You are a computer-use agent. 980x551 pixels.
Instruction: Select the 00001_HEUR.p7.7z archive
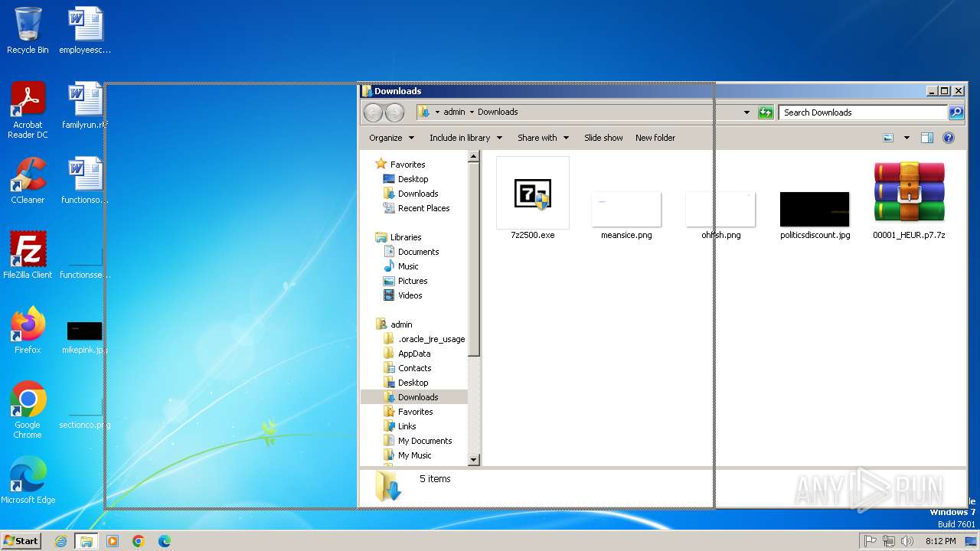click(x=909, y=199)
